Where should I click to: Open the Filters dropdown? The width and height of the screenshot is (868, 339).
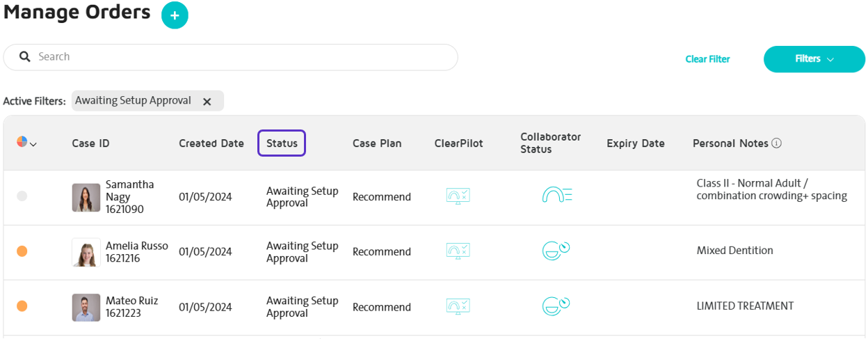click(x=814, y=59)
